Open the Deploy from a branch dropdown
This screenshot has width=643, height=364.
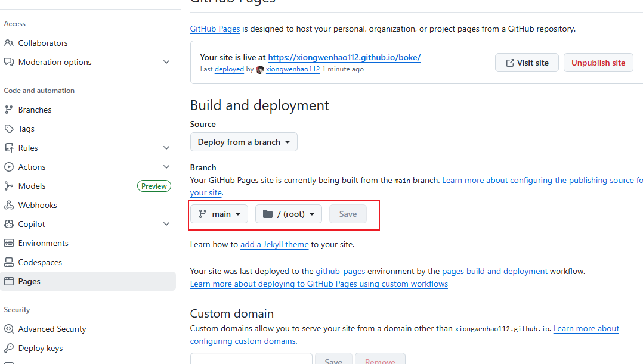click(x=243, y=142)
